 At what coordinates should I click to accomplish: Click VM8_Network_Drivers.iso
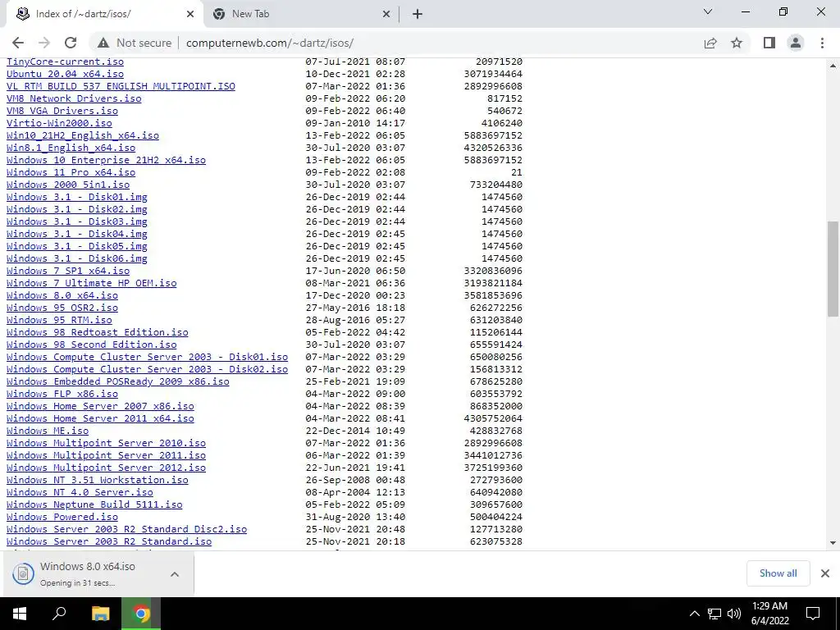pos(74,98)
